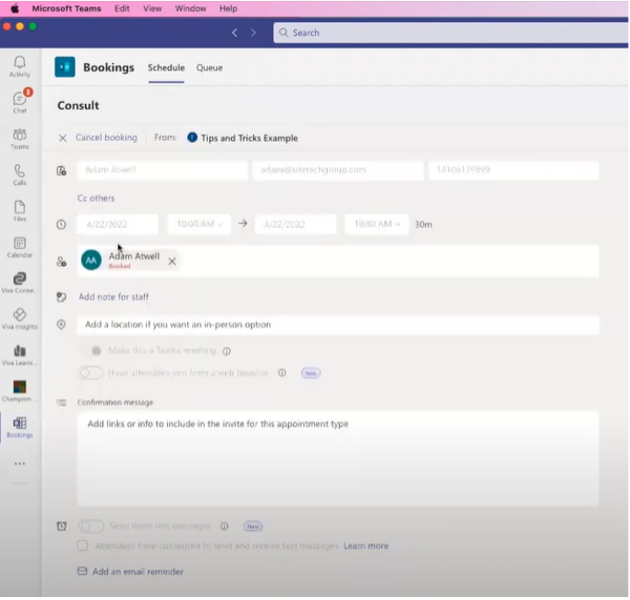Open the Activity feed in sidebar
This screenshot has width=630, height=600.
pos(20,67)
